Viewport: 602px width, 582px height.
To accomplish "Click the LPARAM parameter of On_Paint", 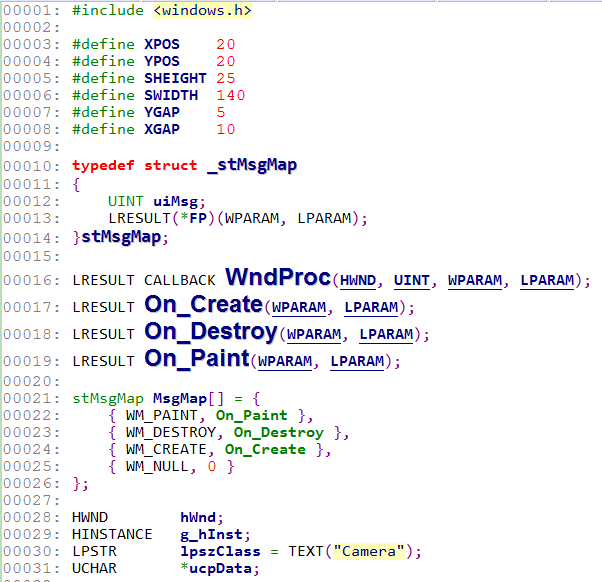I will click(x=357, y=361).
